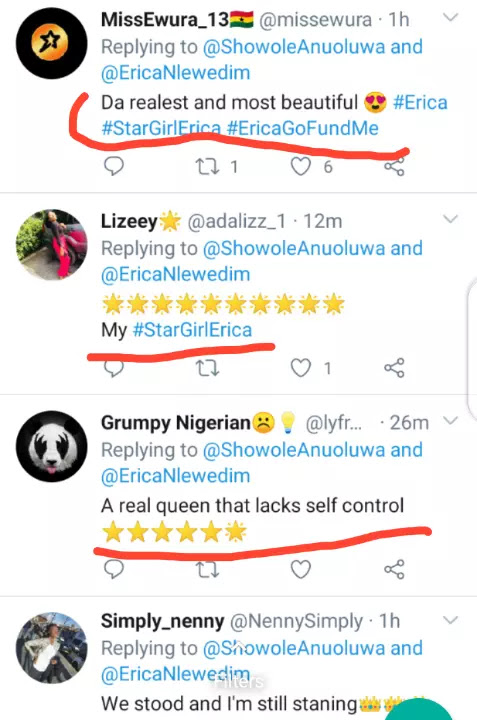Screen dimensions: 477x720
Task: Open MissEwura_13's star profile avatar
Action: (x=51, y=43)
